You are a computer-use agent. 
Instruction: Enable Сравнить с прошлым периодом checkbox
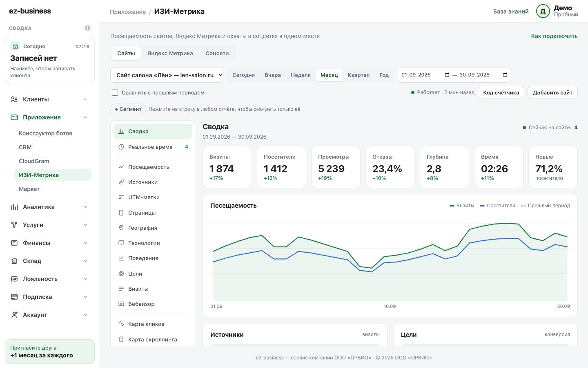115,93
